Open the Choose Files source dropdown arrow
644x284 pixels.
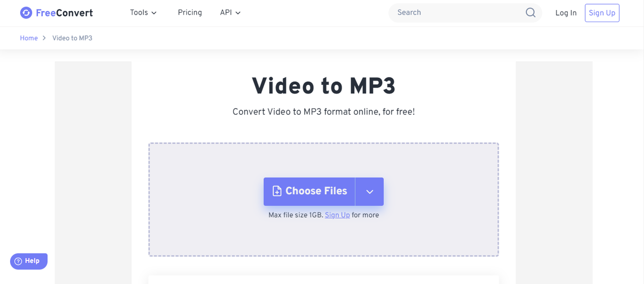[369, 192]
